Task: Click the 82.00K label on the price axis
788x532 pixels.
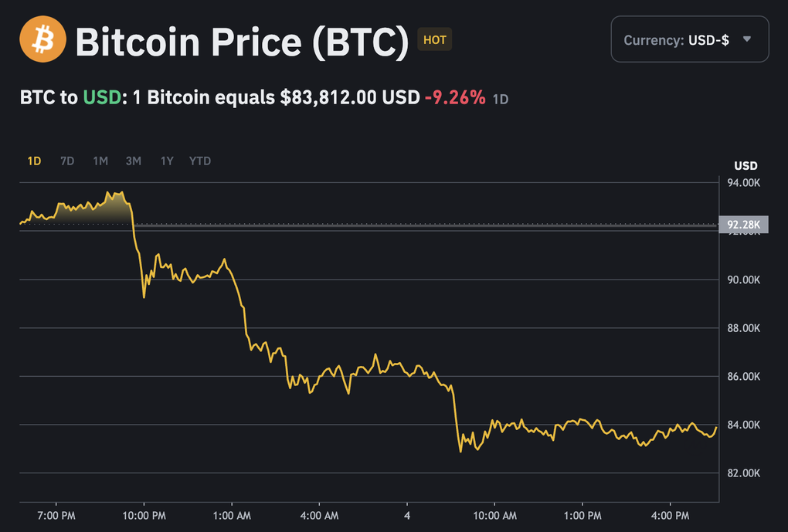Action: tap(744, 473)
